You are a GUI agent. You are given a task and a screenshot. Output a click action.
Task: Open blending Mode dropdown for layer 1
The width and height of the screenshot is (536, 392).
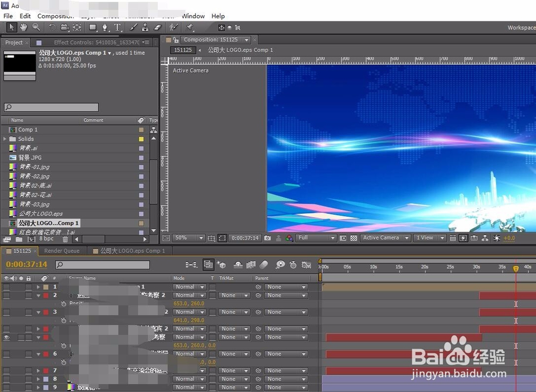(189, 287)
